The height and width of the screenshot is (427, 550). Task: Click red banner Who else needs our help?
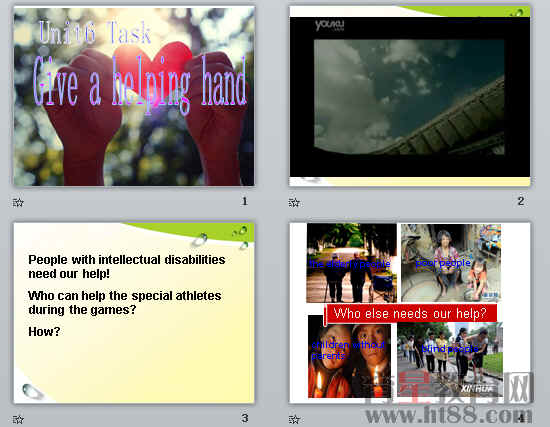(x=410, y=313)
